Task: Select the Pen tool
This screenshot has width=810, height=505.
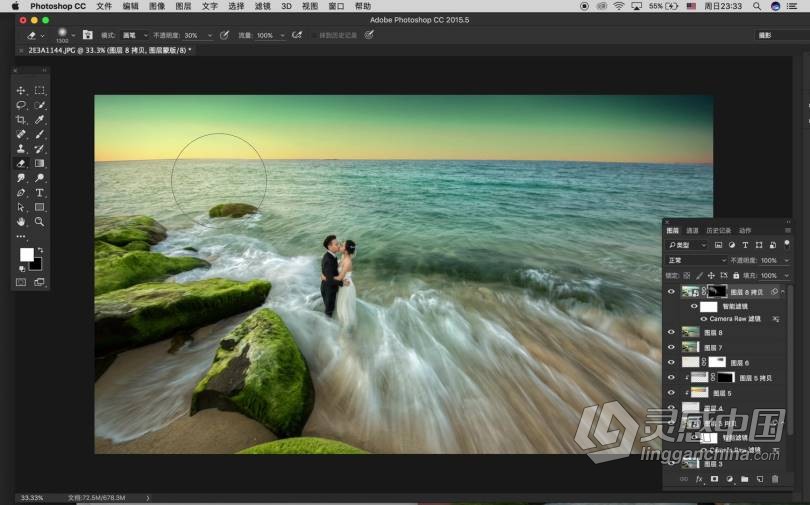Action: [21, 193]
